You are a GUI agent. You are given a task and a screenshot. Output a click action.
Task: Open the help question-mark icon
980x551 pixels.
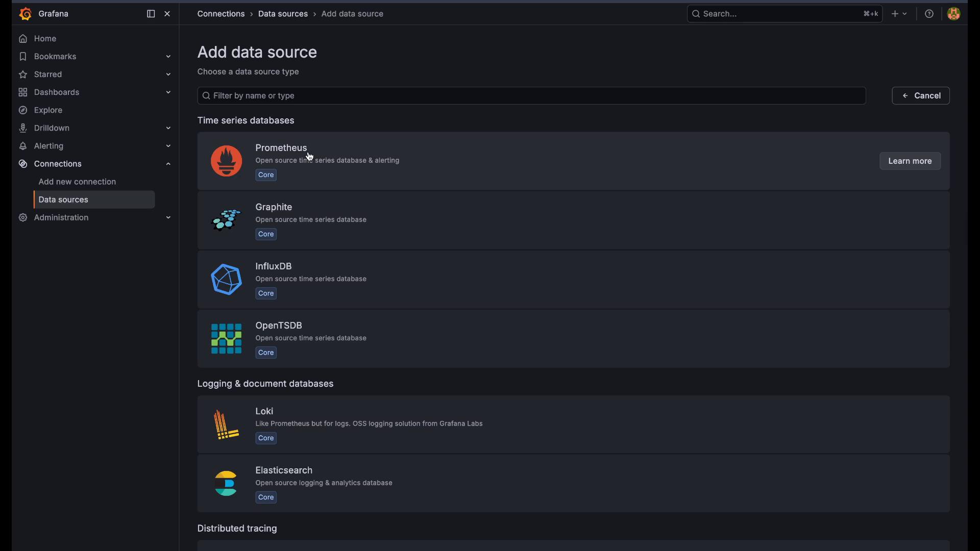tap(929, 14)
